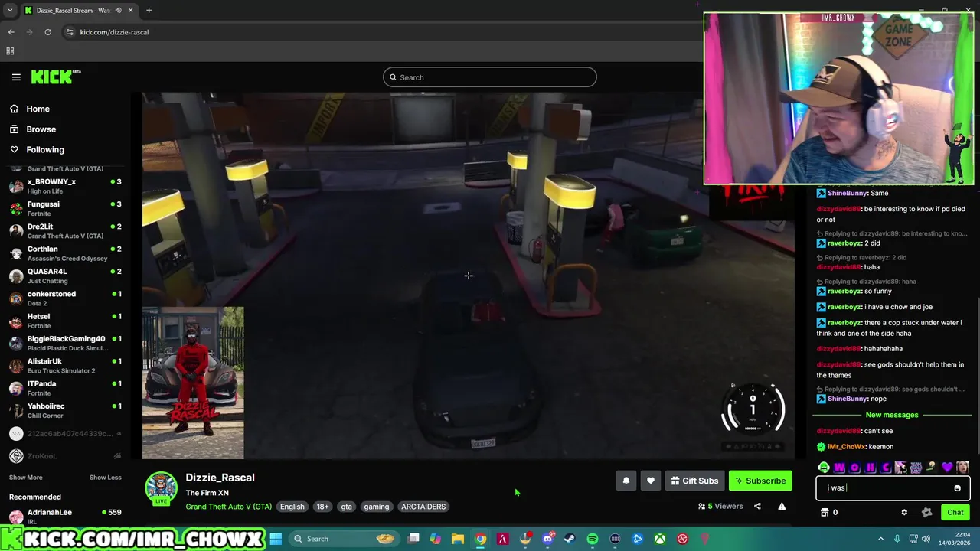Click the Gift Subs button
Viewport: 980px width, 551px height.
coord(694,481)
